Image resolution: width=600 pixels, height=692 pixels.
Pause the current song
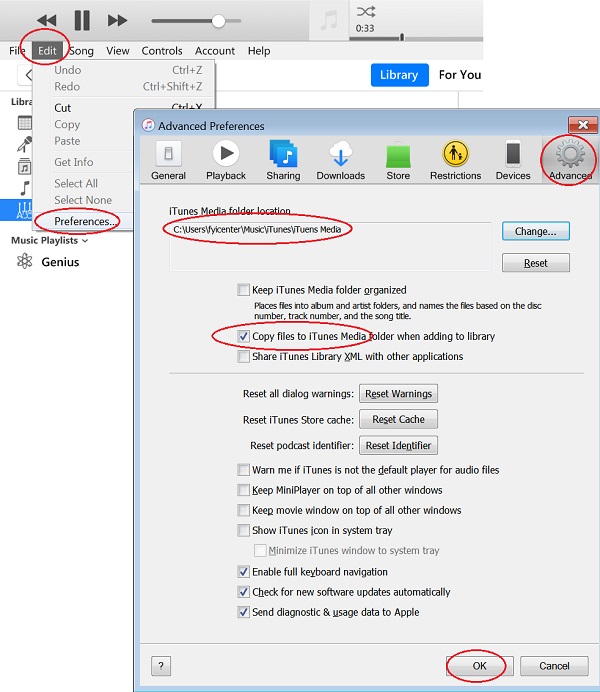pos(82,20)
